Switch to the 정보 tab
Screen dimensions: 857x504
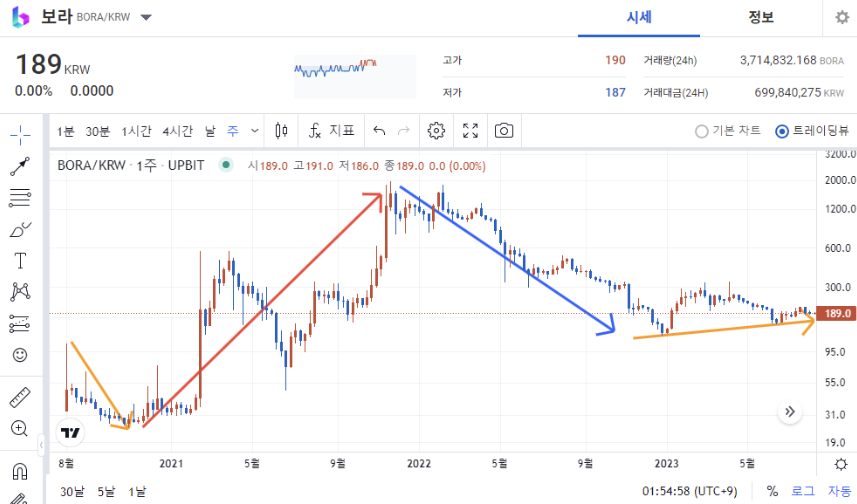tap(761, 17)
